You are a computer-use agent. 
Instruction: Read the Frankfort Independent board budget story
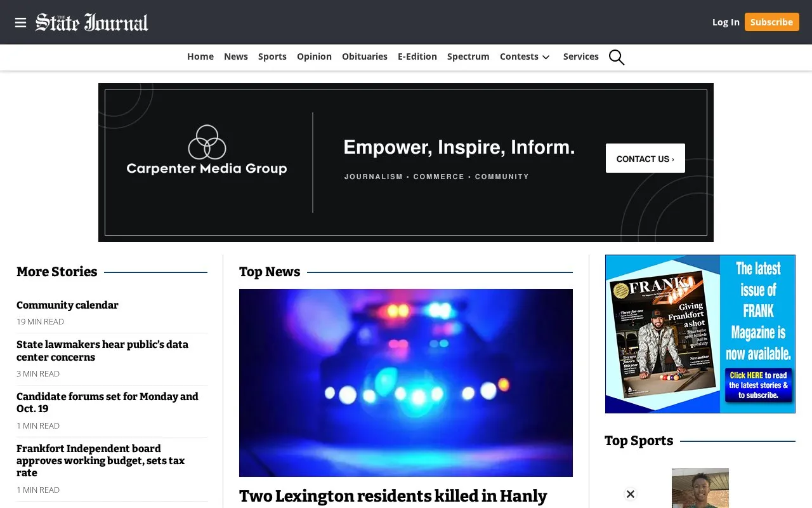(100, 460)
